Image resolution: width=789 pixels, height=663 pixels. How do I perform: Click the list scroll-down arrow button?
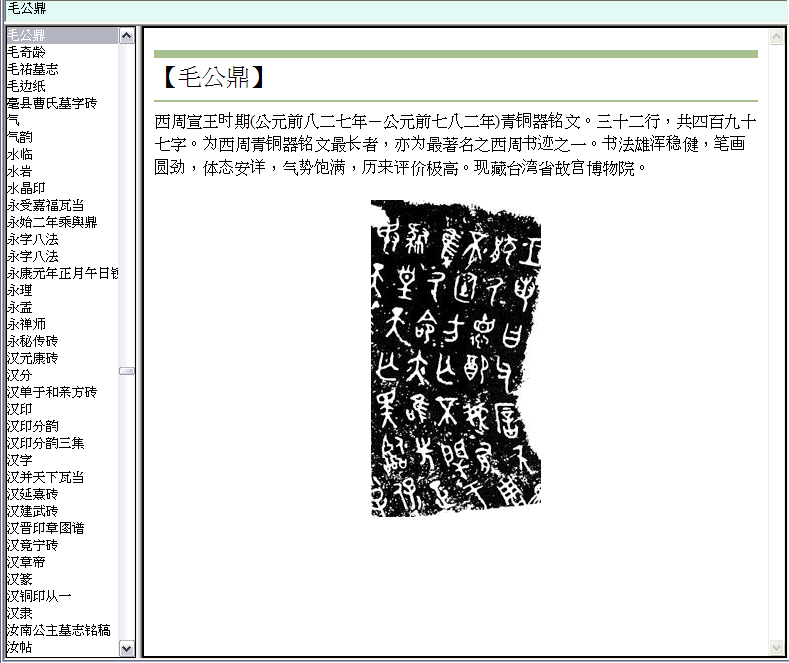(x=126, y=648)
